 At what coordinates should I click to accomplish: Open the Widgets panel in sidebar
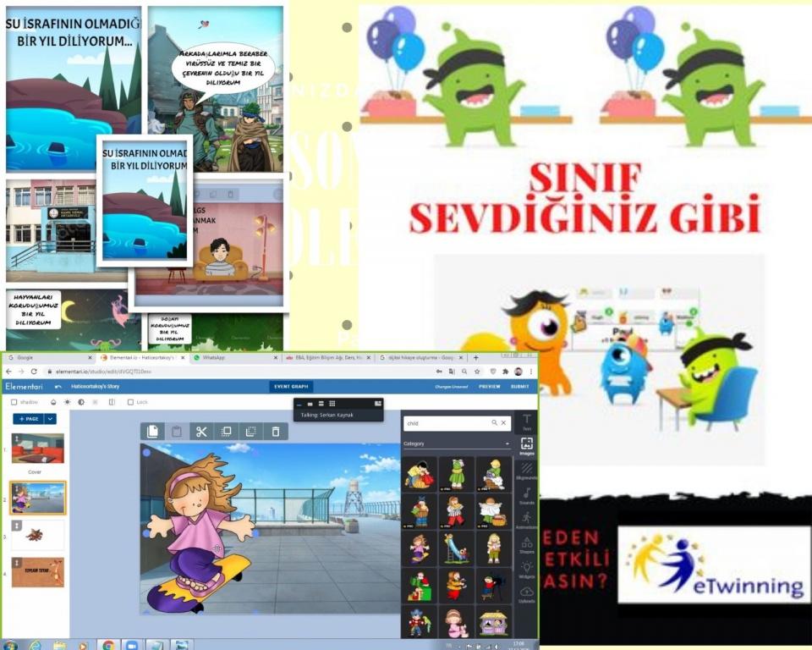coord(526,570)
